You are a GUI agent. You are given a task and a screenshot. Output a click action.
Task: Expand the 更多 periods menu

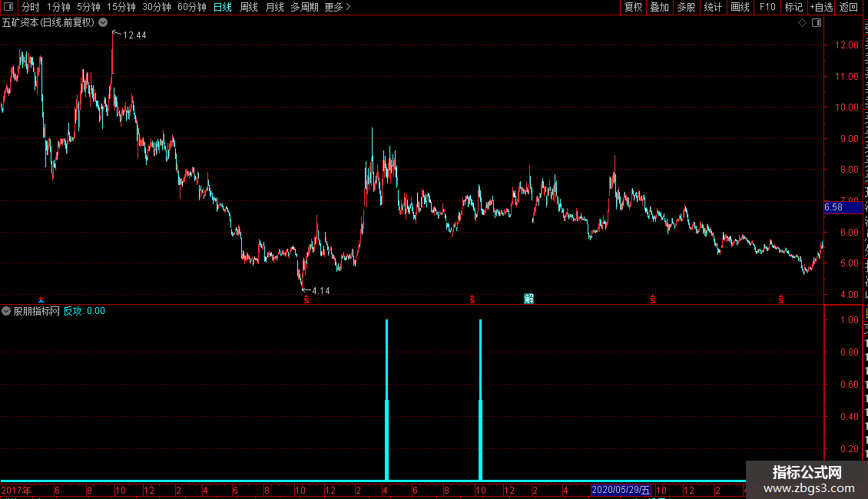pos(337,7)
